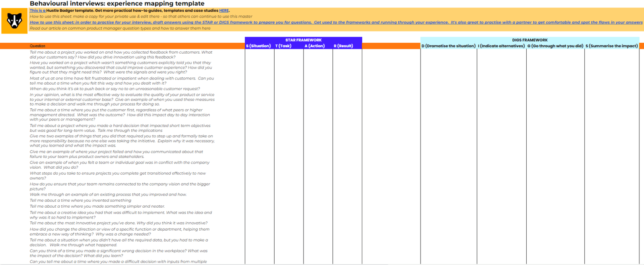Click the STAR FRAMEWORK header cell
The width and height of the screenshot is (644, 265).
point(303,40)
